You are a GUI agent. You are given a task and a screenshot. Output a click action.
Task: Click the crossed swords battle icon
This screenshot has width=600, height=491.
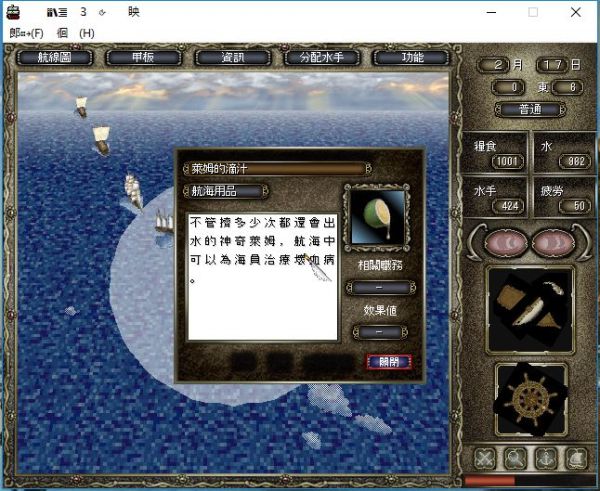pyautogui.click(x=484, y=458)
